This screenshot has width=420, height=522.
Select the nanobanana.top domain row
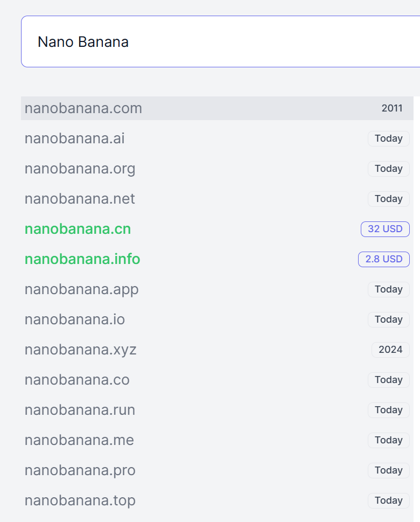click(80, 500)
